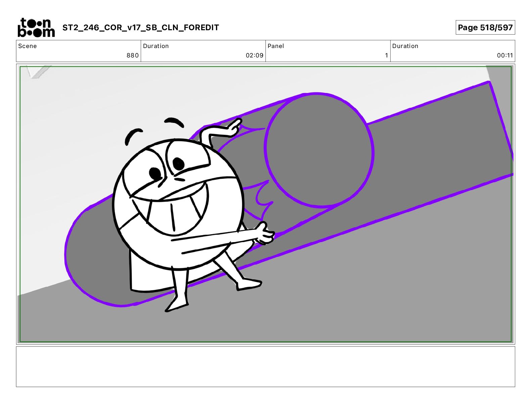Click the Scene label
This screenshot has width=532, height=411.
(28, 46)
